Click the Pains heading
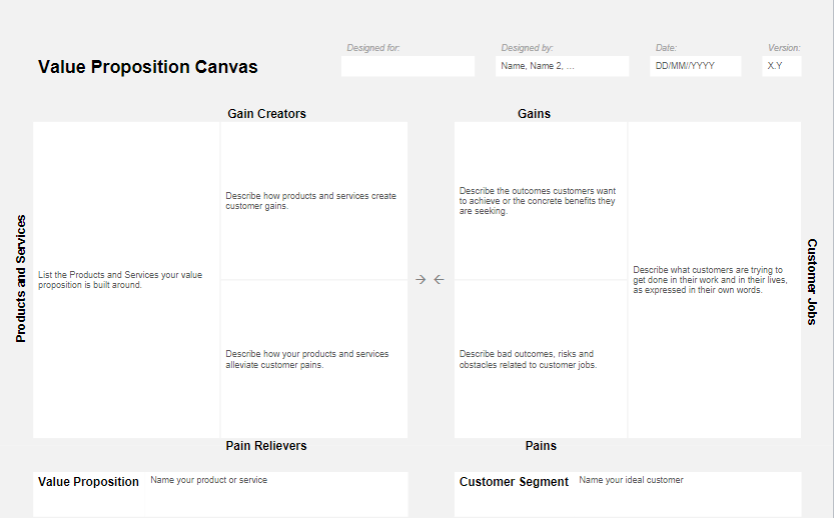 [541, 446]
